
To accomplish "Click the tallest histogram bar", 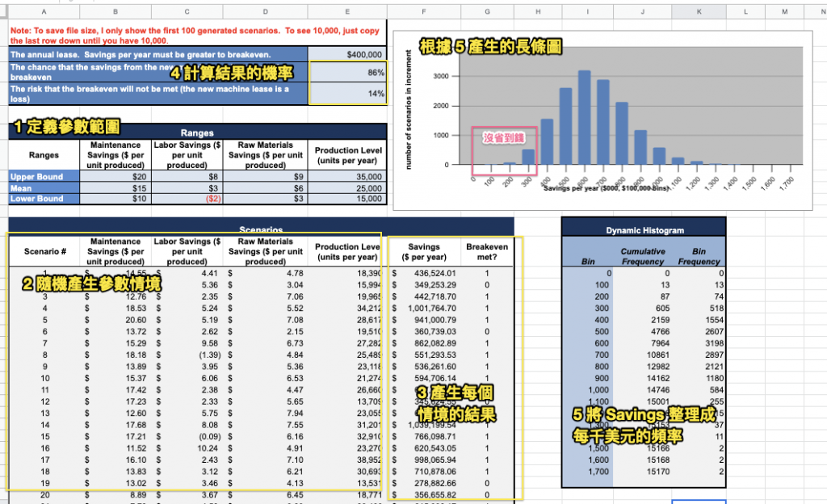I will coord(584,117).
